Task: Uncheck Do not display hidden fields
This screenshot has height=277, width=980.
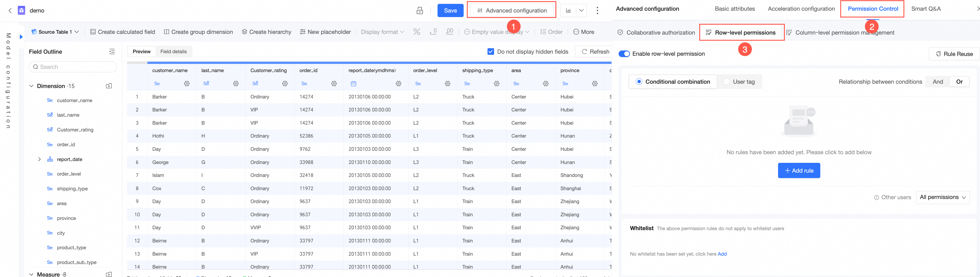Action: click(x=490, y=51)
